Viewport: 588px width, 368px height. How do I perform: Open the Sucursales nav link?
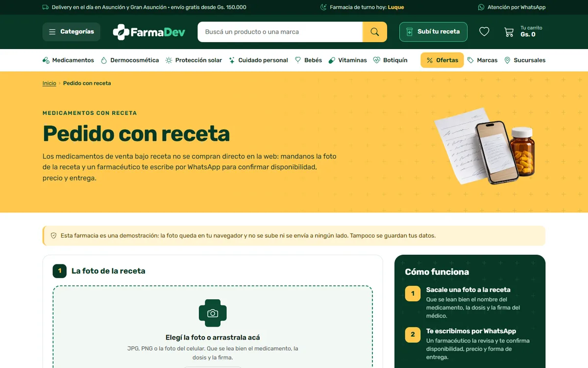coord(524,60)
